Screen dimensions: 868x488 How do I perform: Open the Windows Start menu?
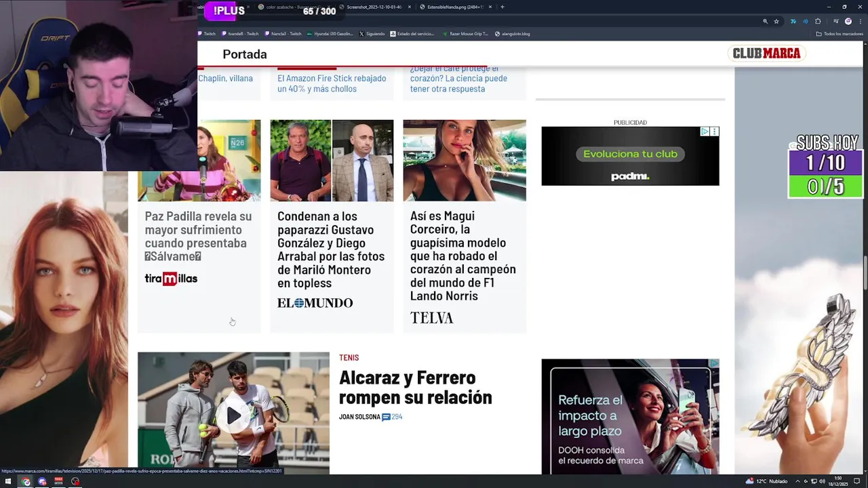[x=8, y=482]
